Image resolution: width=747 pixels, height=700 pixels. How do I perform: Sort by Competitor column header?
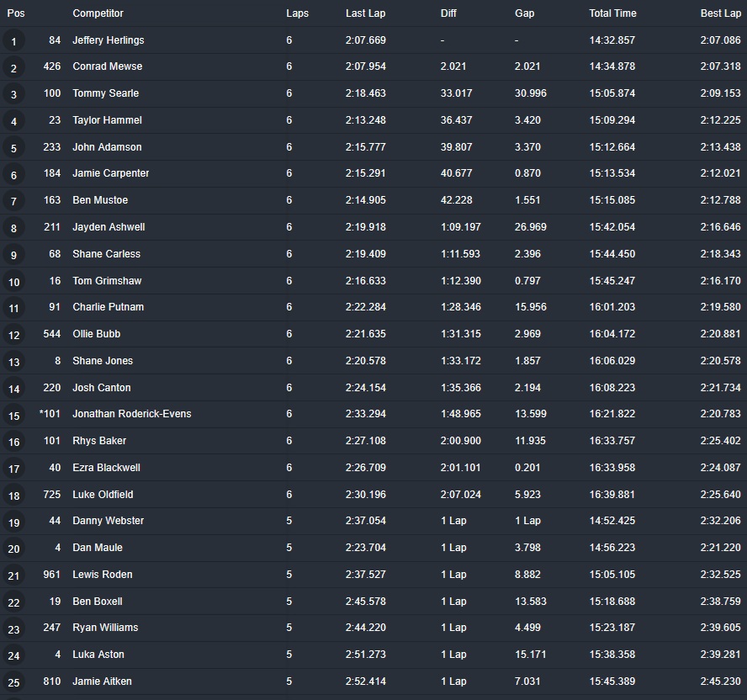coord(98,13)
